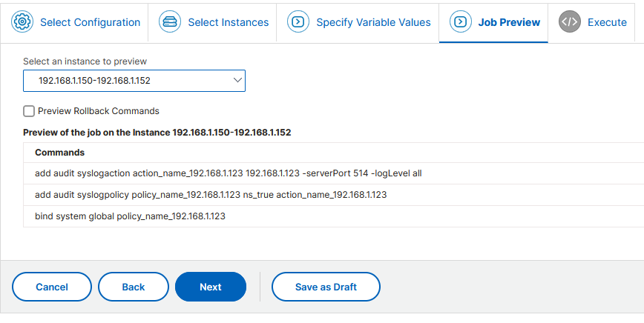
Task: Click the Select Instances server icon
Action: pyautogui.click(x=170, y=21)
